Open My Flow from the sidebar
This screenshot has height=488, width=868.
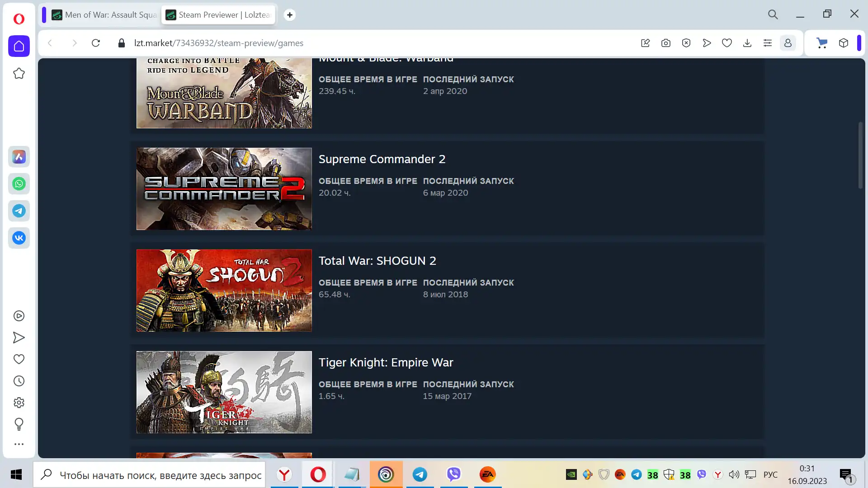19,338
